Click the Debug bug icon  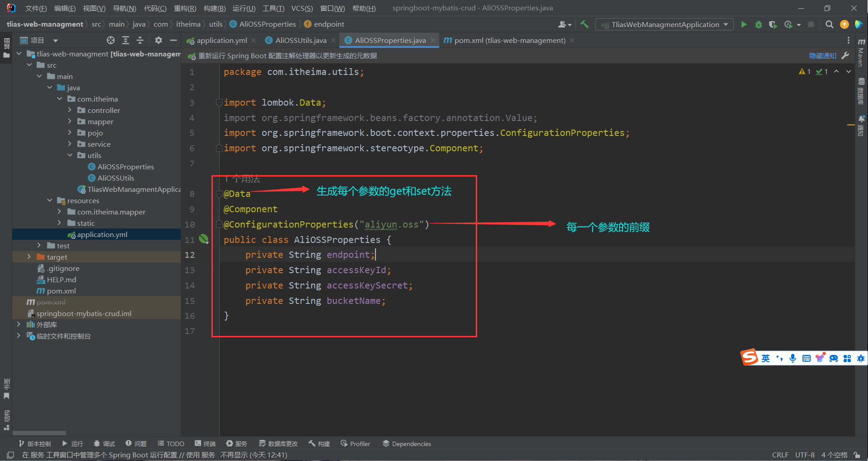tap(759, 24)
